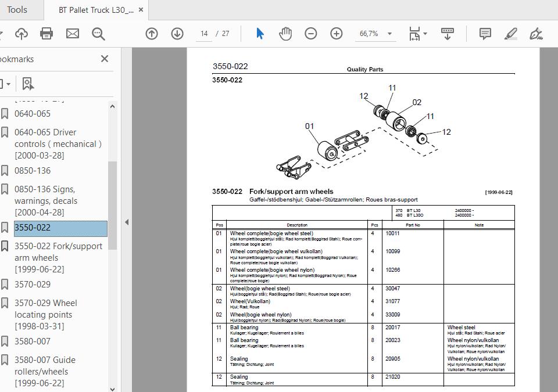Switch to the Tools tab
The width and height of the screenshot is (558, 392).
17,10
